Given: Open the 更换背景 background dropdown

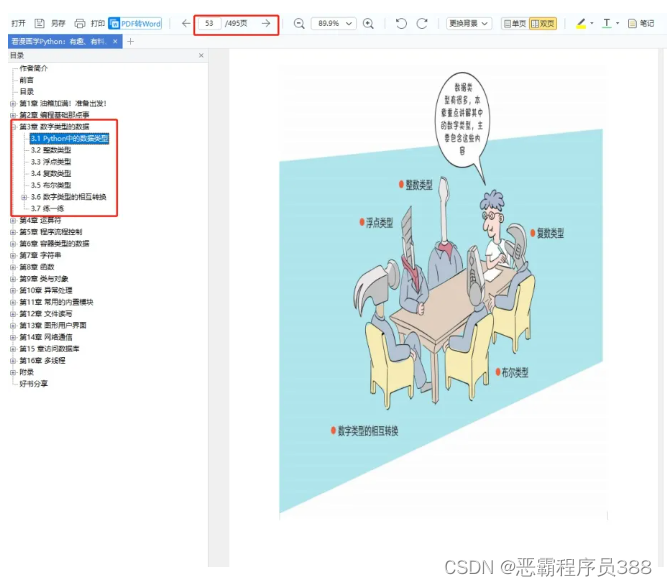Looking at the screenshot, I should click(x=469, y=23).
